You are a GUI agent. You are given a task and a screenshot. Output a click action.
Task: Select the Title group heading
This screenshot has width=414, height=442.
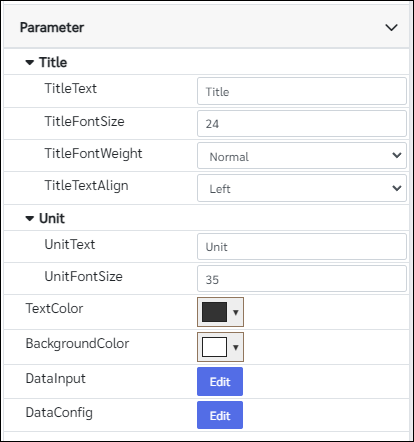(53, 62)
